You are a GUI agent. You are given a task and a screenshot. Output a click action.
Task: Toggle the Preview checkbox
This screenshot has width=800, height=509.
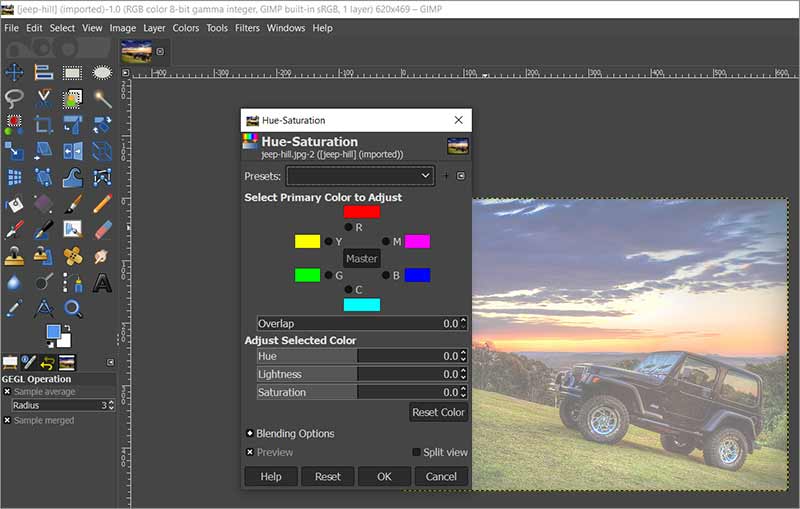[x=250, y=452]
